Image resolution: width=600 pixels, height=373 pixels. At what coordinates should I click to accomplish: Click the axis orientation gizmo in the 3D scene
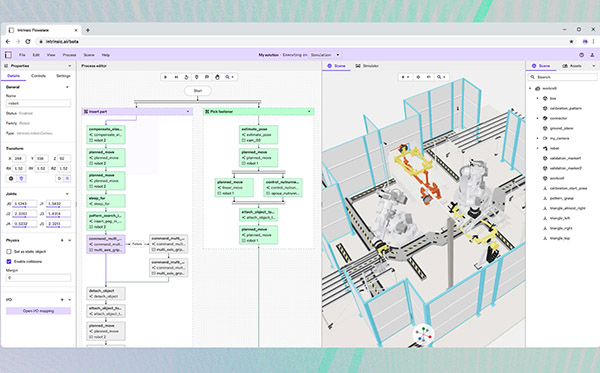pos(423,334)
